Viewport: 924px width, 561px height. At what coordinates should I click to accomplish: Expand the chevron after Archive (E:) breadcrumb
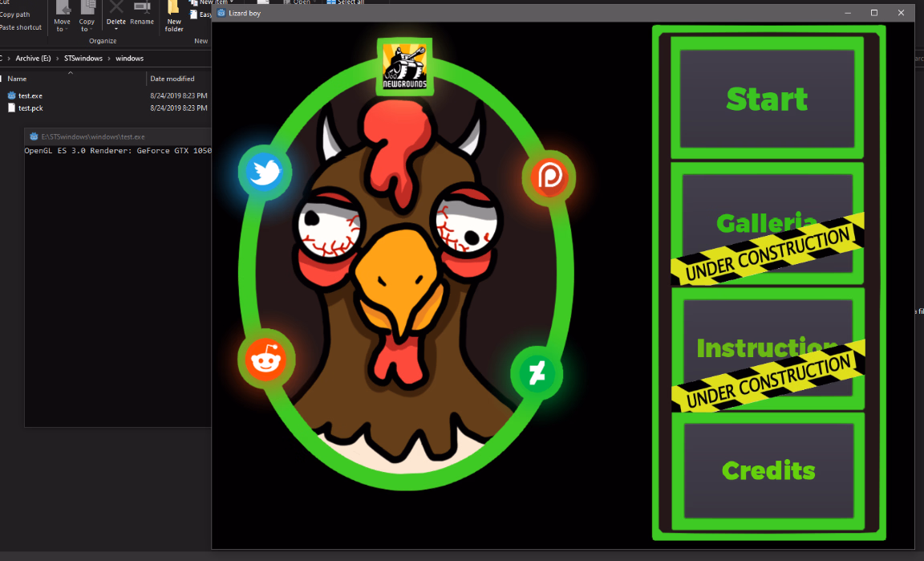[x=57, y=59]
